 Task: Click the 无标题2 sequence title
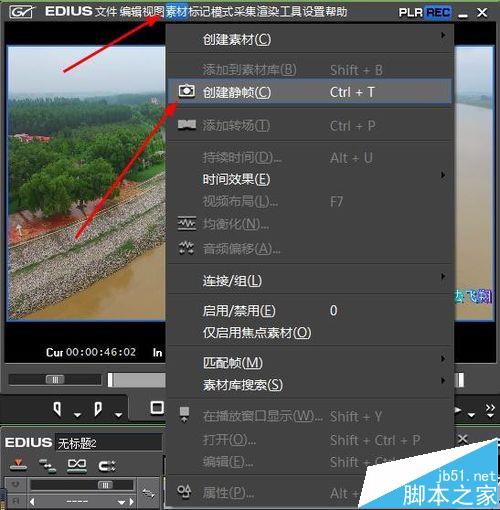pos(77,444)
